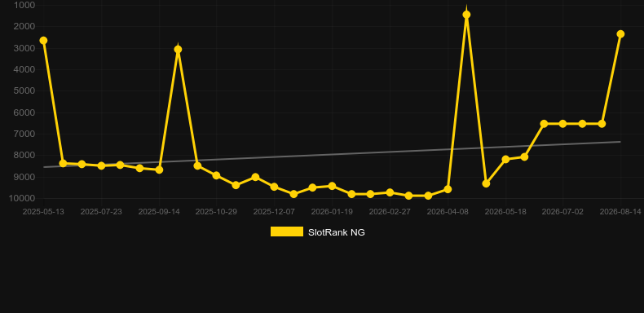Select the data point for 2026-02-27
This screenshot has width=644, height=313.
coord(390,192)
